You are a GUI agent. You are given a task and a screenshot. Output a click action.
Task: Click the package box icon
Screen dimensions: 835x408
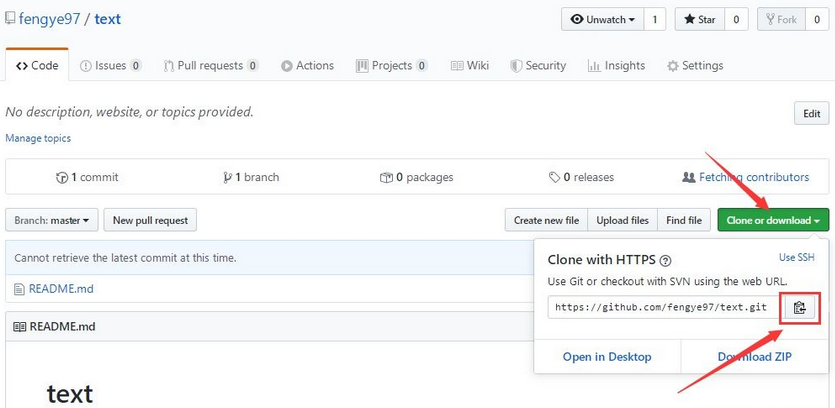pos(386,177)
